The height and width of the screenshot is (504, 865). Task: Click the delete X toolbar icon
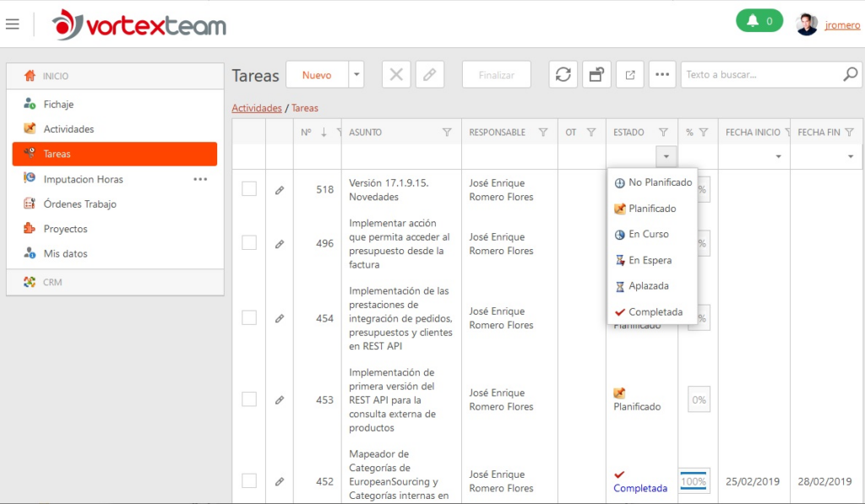(x=396, y=74)
